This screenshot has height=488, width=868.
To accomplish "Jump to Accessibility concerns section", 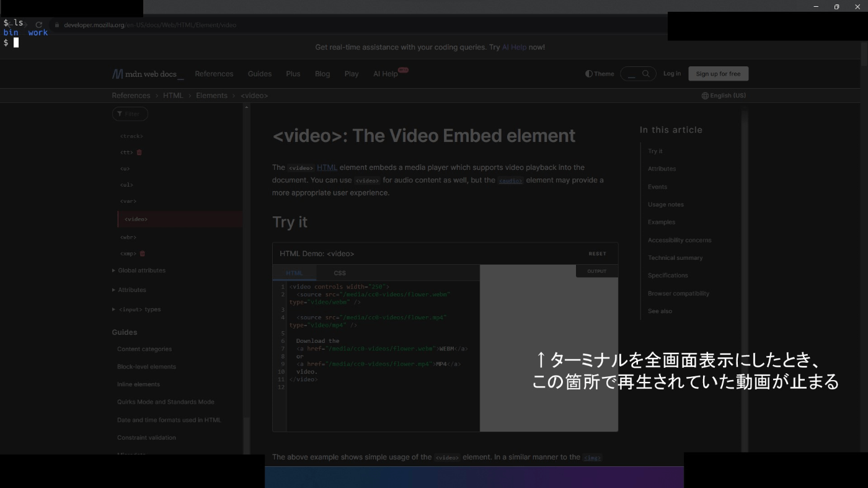I will pyautogui.click(x=680, y=240).
